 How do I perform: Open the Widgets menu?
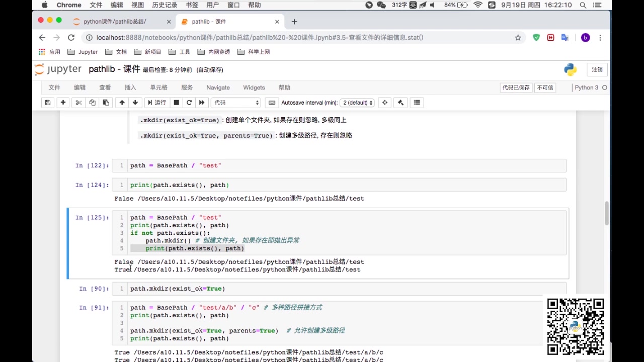254,87
